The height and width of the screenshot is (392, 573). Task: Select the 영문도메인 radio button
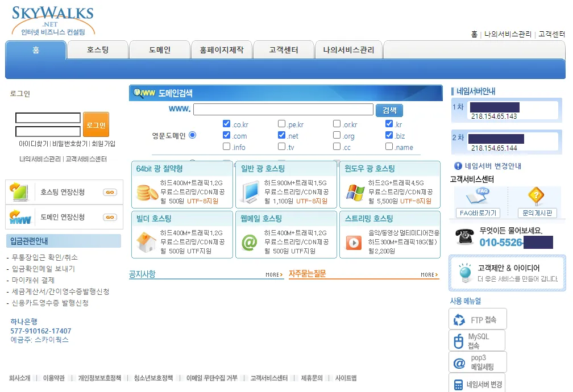pos(193,135)
